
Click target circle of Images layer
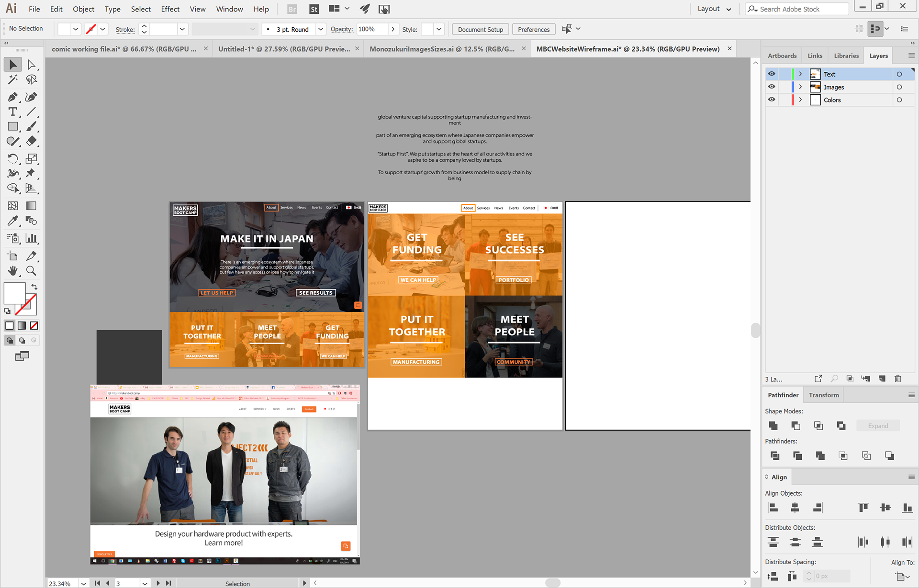point(899,87)
